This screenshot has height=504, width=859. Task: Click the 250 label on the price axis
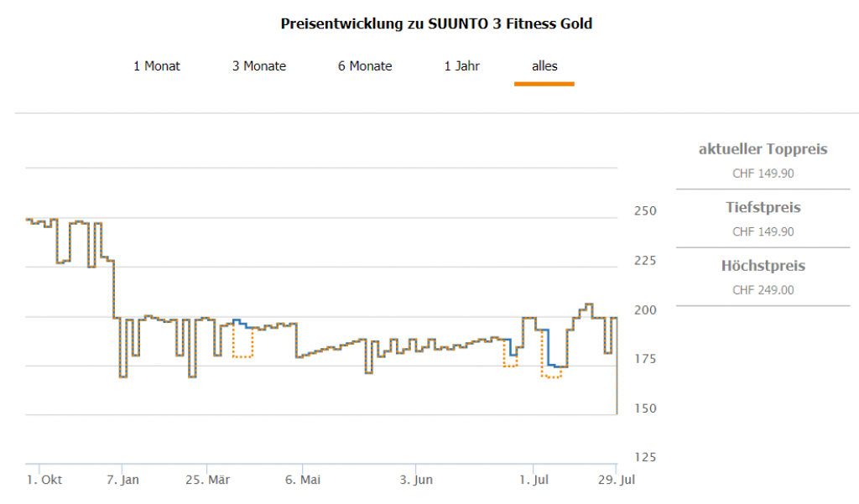tap(645, 211)
